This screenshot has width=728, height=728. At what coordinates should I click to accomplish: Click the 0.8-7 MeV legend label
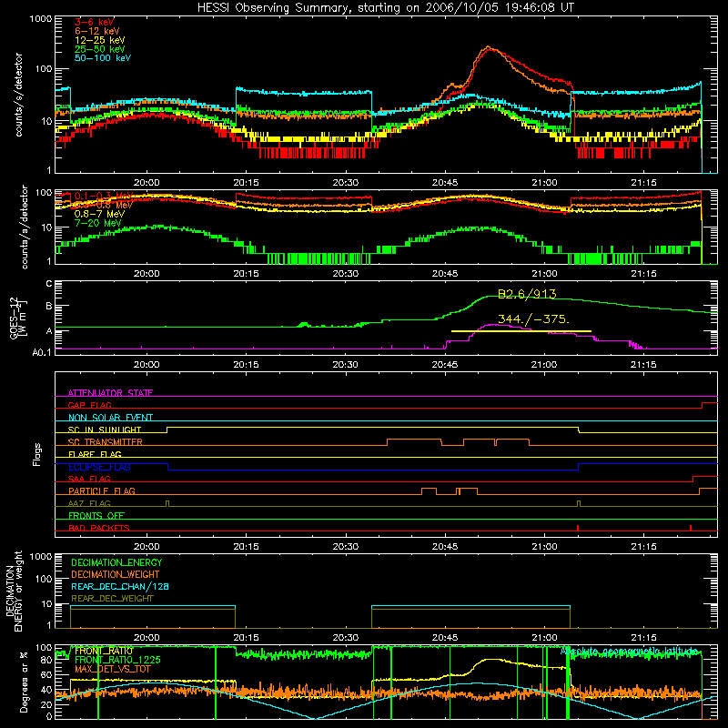[99, 214]
